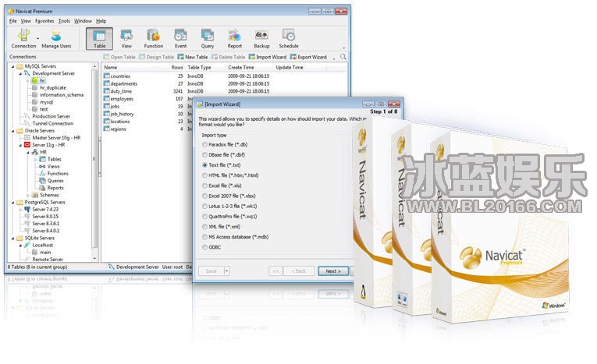This screenshot has height=364, width=597.
Task: Collapse Development Server node
Action: 20,74
